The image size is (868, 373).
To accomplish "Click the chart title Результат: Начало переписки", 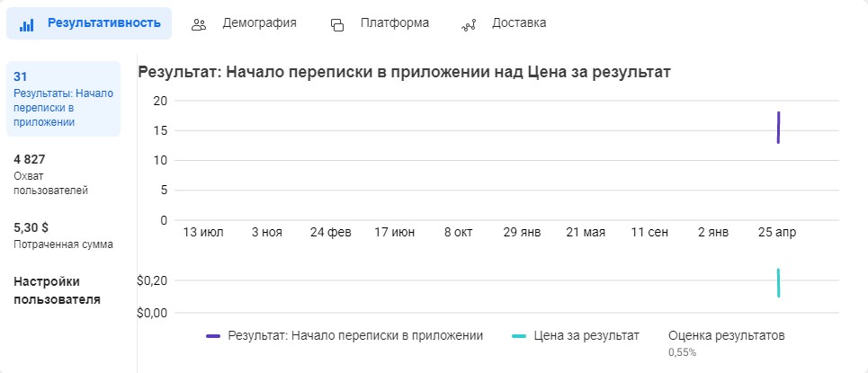I will pos(404,72).
